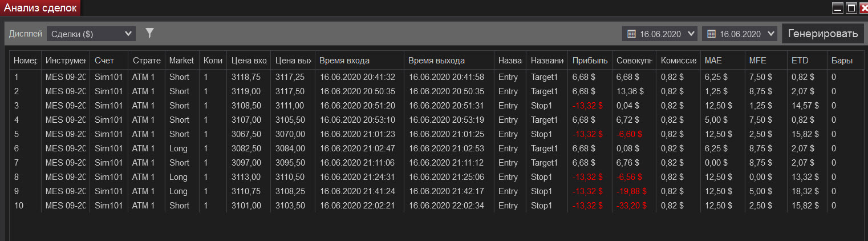
Task: Click the Комиссия column header
Action: 678,61
